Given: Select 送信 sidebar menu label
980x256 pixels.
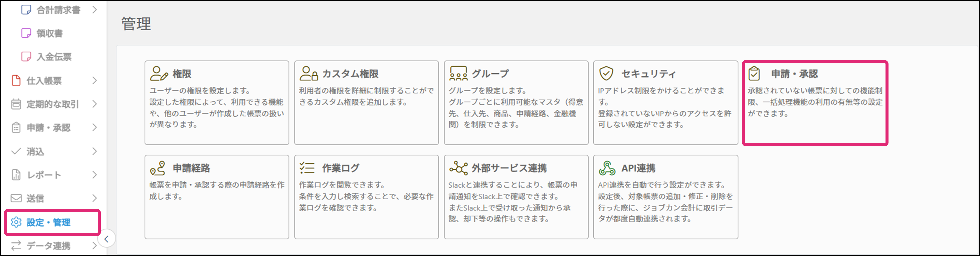Looking at the screenshot, I should [x=35, y=199].
